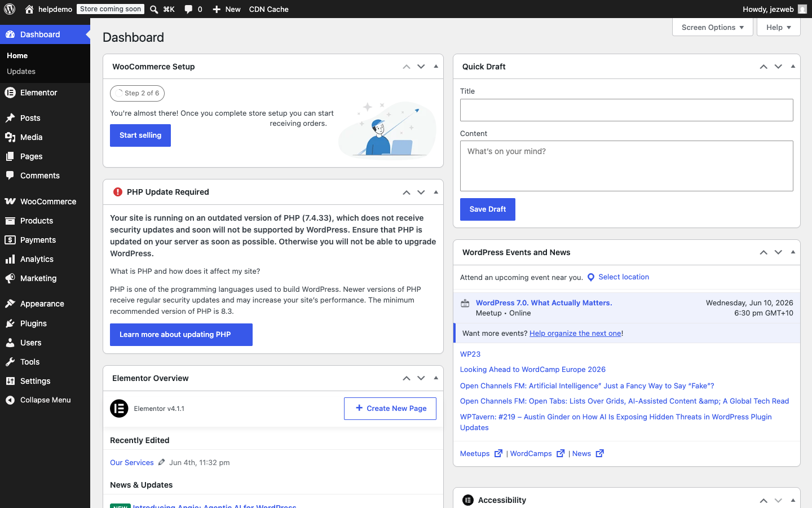Open the Our Services recently edited link

point(132,463)
